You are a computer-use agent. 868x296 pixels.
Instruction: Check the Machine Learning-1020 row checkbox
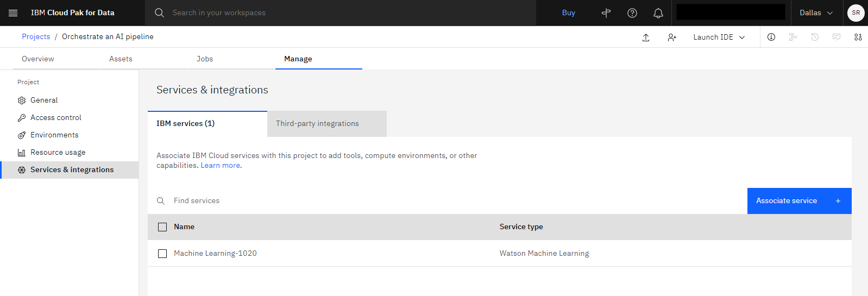click(x=162, y=254)
